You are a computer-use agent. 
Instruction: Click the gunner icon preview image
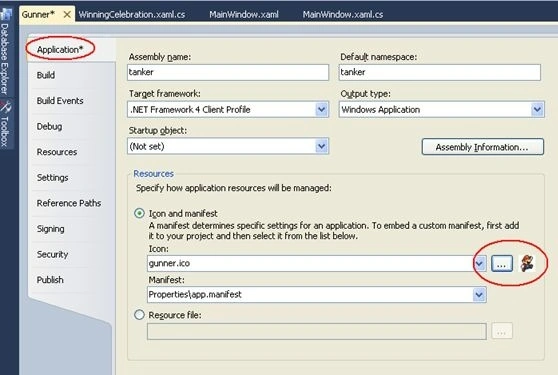point(527,263)
